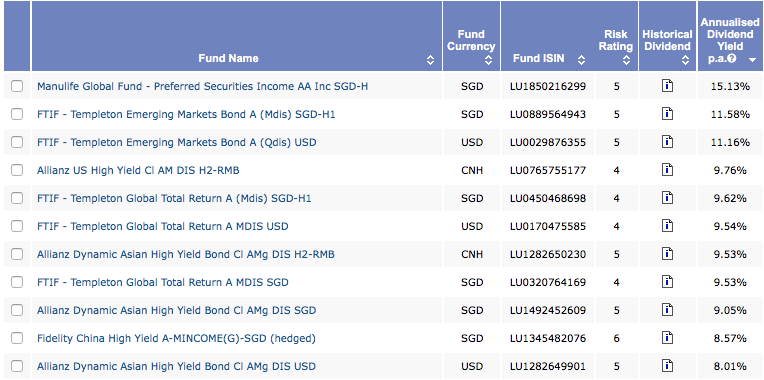Viewport: 764px width, 380px height.
Task: Show dividend history for Templeton Global Total Return MDIS SGD
Action: tap(667, 282)
